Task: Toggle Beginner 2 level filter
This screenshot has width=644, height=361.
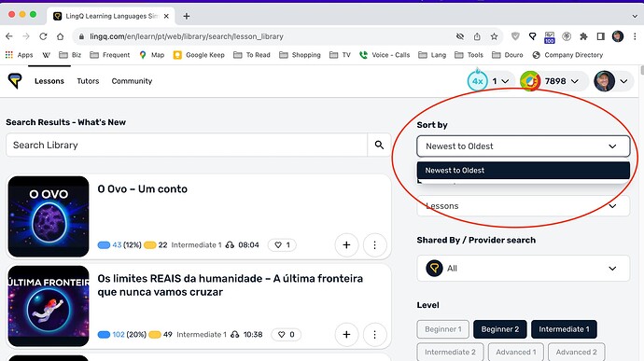Action: point(500,329)
